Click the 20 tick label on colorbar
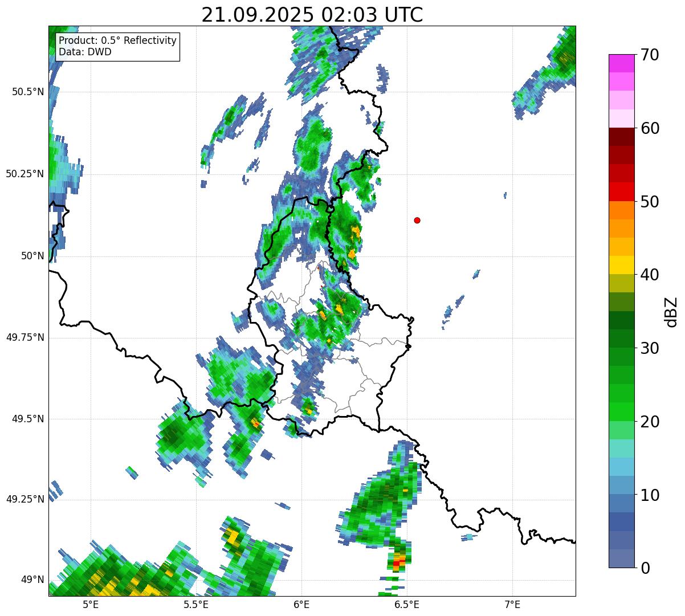The image size is (685, 616). (x=649, y=422)
